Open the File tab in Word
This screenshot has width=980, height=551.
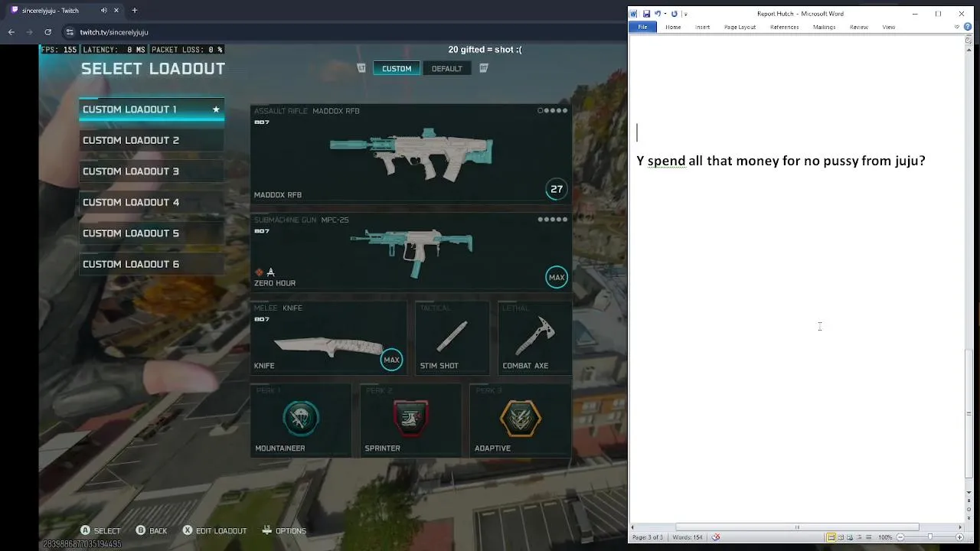tap(642, 27)
